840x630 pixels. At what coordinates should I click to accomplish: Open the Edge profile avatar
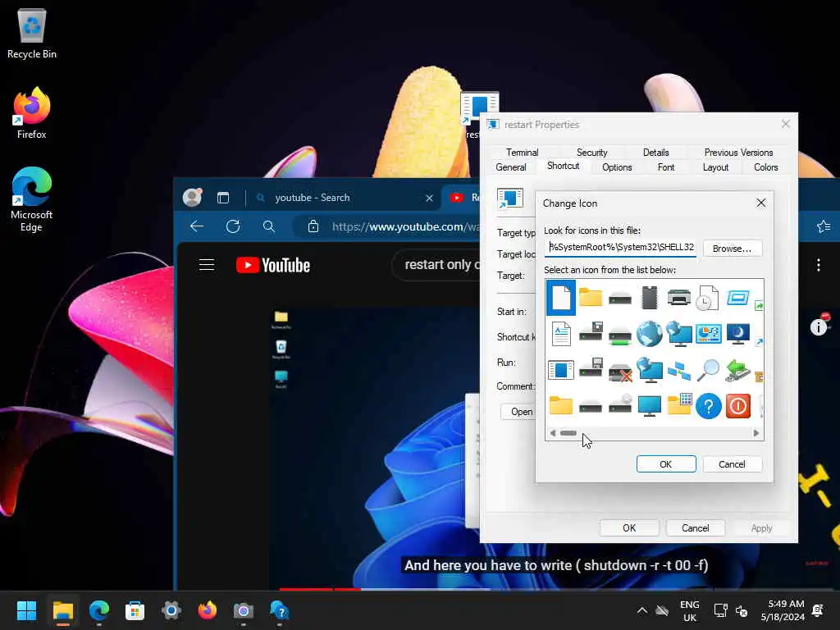click(x=192, y=198)
